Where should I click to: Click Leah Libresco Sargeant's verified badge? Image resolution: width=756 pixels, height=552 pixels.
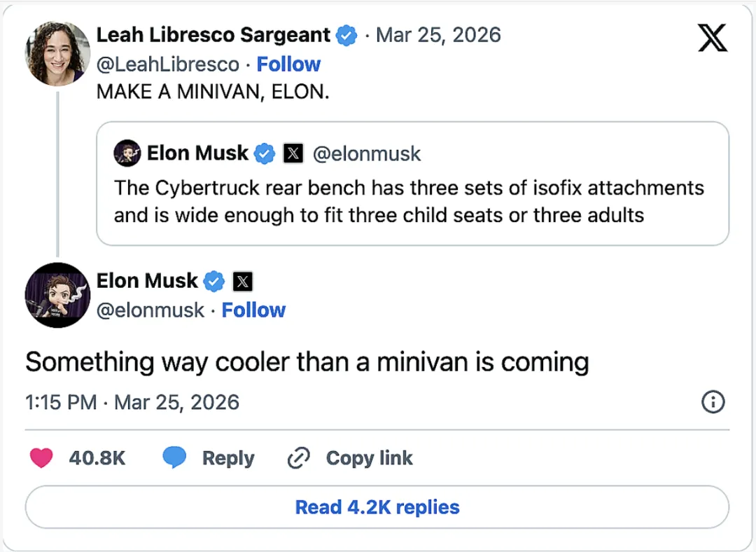click(346, 35)
